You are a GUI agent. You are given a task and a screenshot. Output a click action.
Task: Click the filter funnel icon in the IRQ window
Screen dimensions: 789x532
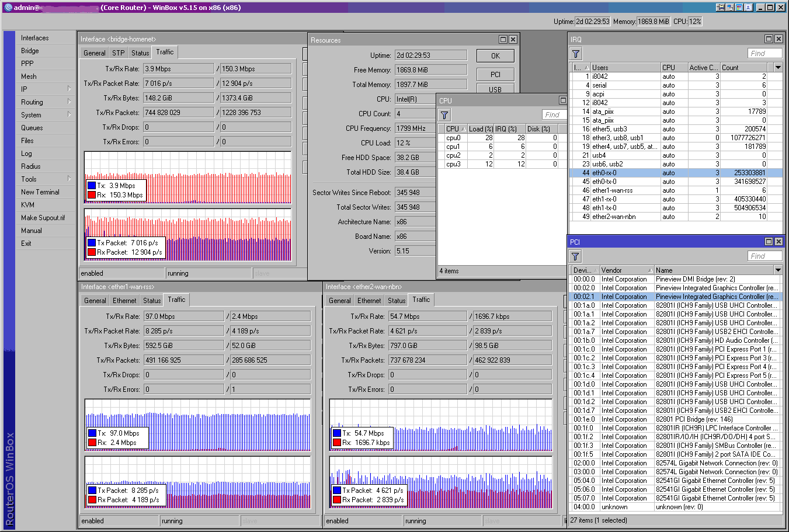[x=575, y=53]
